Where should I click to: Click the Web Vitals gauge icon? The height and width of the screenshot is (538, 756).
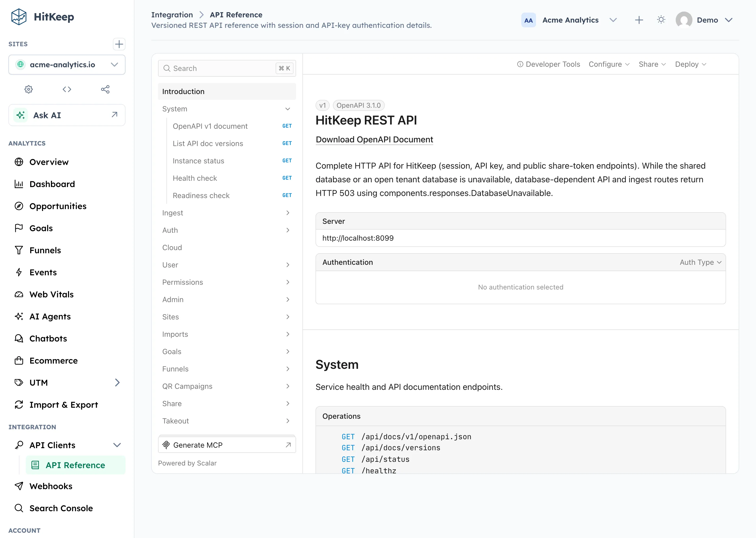[x=19, y=294]
